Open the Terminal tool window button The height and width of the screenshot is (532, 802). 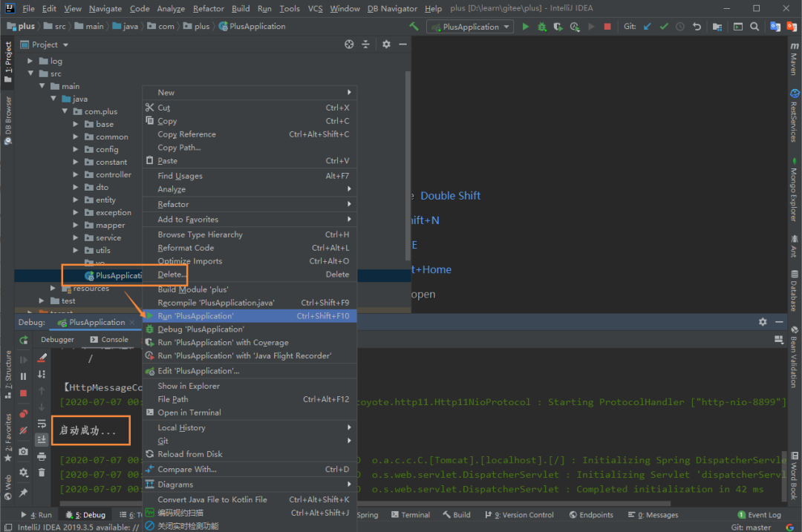coord(411,515)
